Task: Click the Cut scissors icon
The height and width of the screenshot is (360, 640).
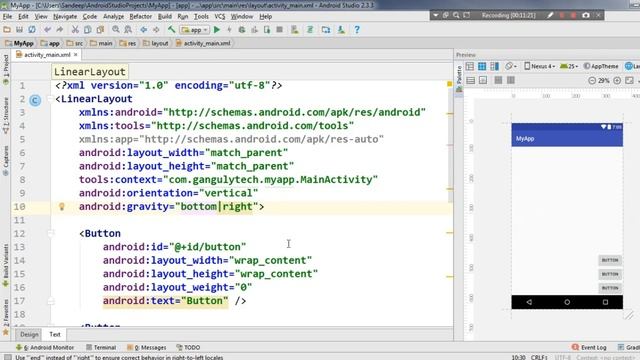Action: click(75, 29)
